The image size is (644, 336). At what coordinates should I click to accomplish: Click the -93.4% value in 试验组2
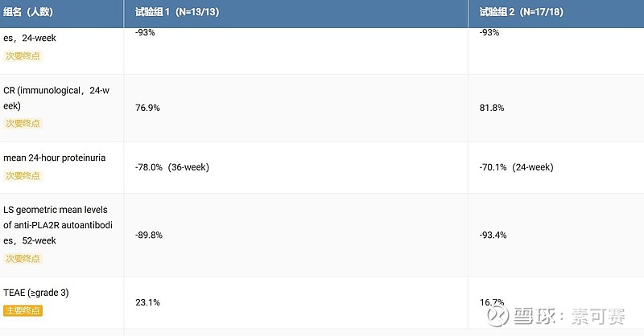[x=493, y=235]
